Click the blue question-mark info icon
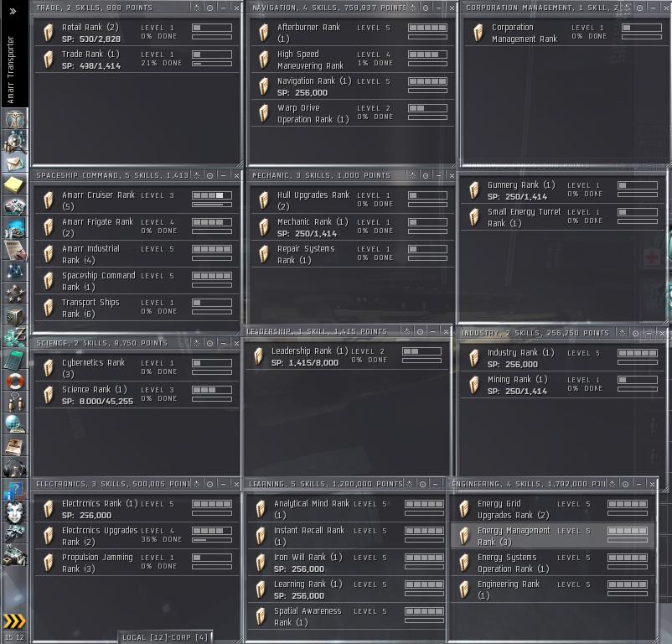Viewport: 672px width, 644px height. (x=15, y=490)
